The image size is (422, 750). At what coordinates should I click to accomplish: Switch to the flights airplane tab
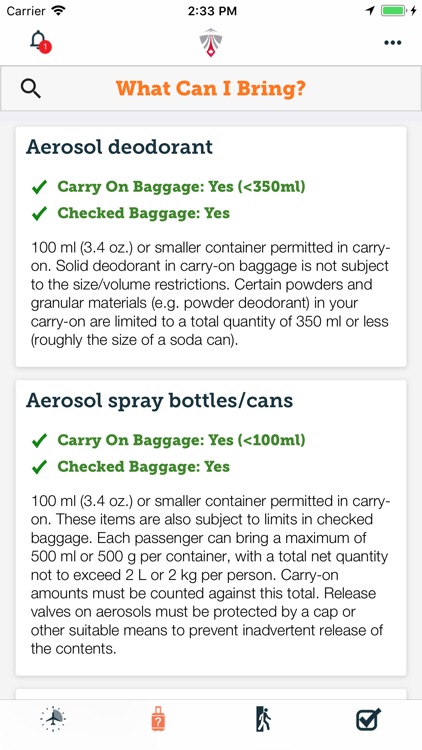[53, 718]
